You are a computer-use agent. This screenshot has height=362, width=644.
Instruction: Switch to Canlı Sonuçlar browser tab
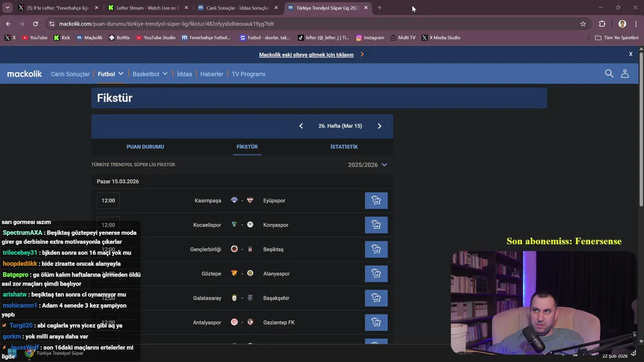click(x=238, y=8)
